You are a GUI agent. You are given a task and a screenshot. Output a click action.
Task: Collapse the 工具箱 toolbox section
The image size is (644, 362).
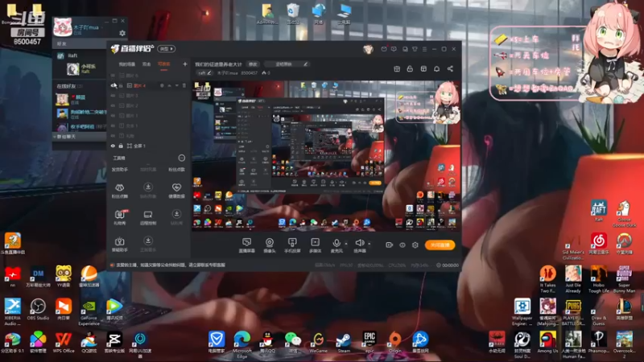[x=182, y=158]
